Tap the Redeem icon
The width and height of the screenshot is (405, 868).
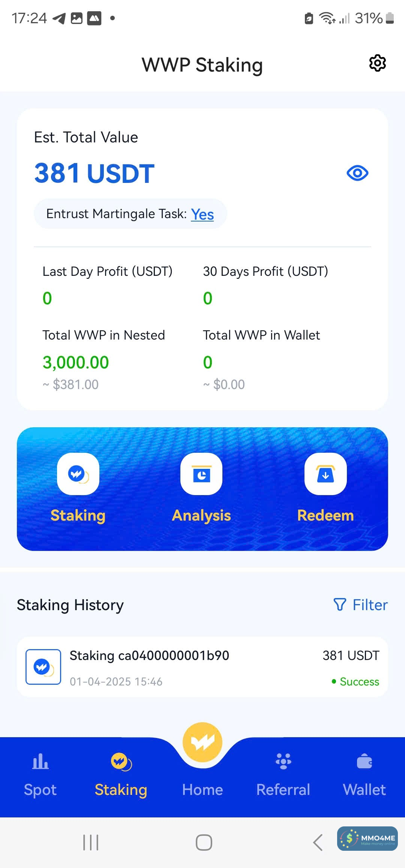[x=325, y=474]
